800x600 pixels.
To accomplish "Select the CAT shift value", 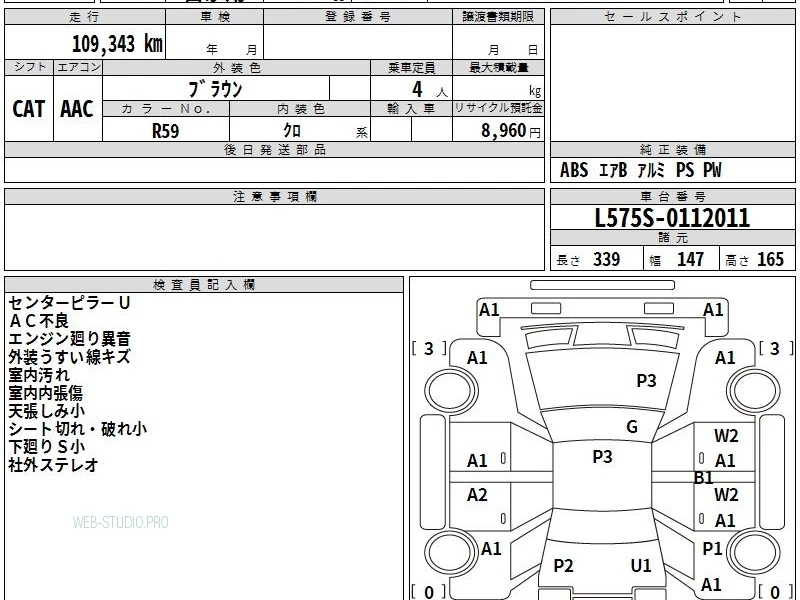I will click(x=29, y=109).
